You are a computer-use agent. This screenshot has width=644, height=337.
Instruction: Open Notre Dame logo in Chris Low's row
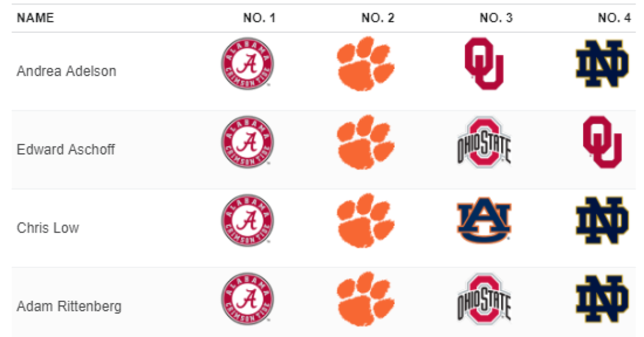602,221
